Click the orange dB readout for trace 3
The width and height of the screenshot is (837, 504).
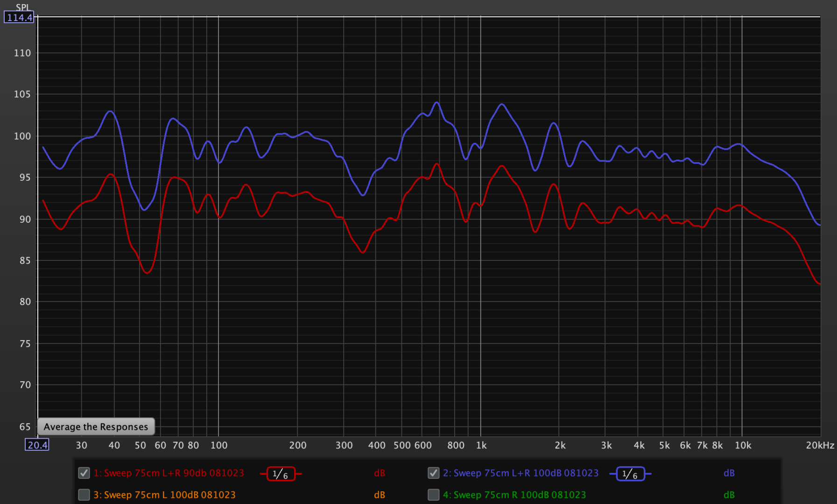pyautogui.click(x=380, y=495)
